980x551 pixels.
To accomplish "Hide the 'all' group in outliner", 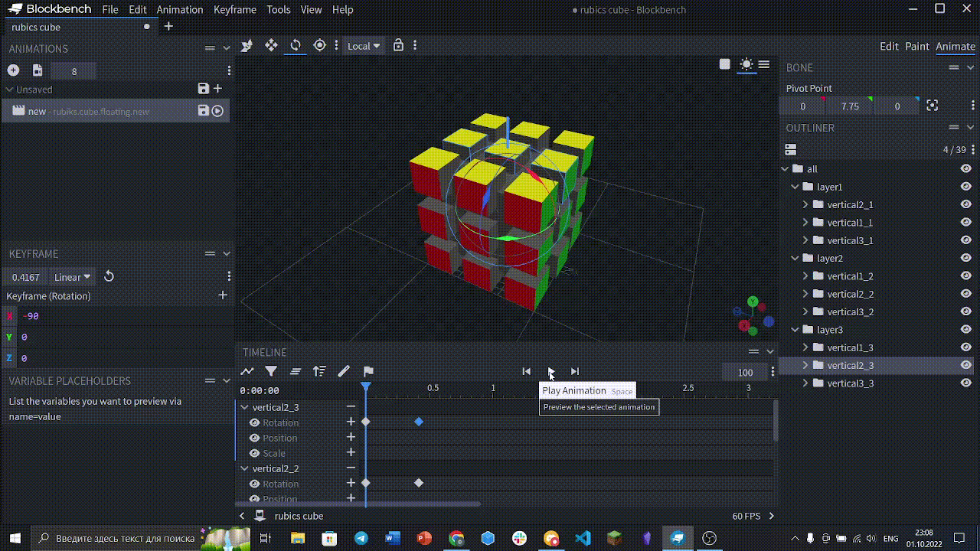I will 966,168.
